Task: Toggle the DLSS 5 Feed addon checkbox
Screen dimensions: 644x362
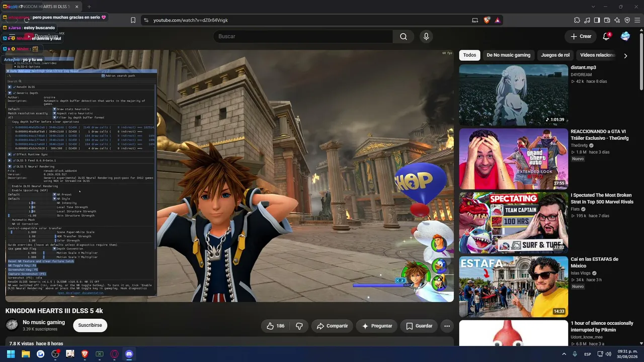Action: click(14, 160)
